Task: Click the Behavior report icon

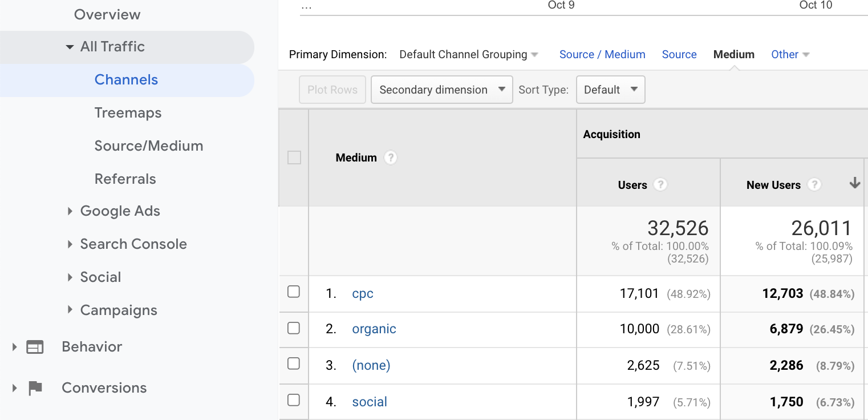Action: (35, 347)
